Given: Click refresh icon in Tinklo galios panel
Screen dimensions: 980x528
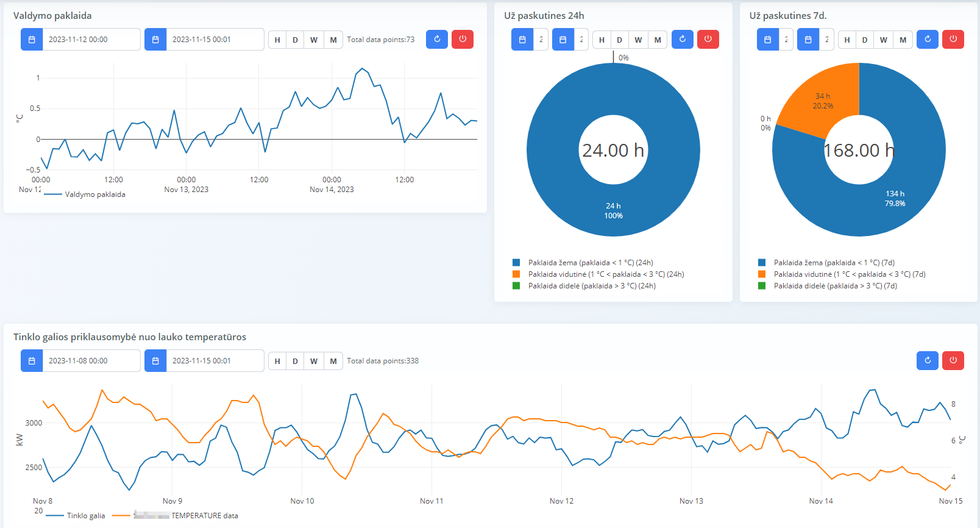Looking at the screenshot, I should [927, 361].
